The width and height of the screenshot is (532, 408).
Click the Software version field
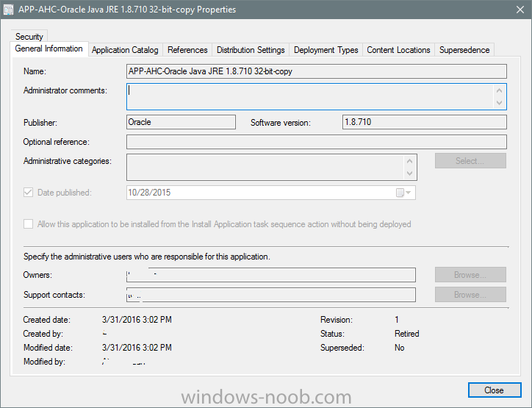pyautogui.click(x=425, y=122)
